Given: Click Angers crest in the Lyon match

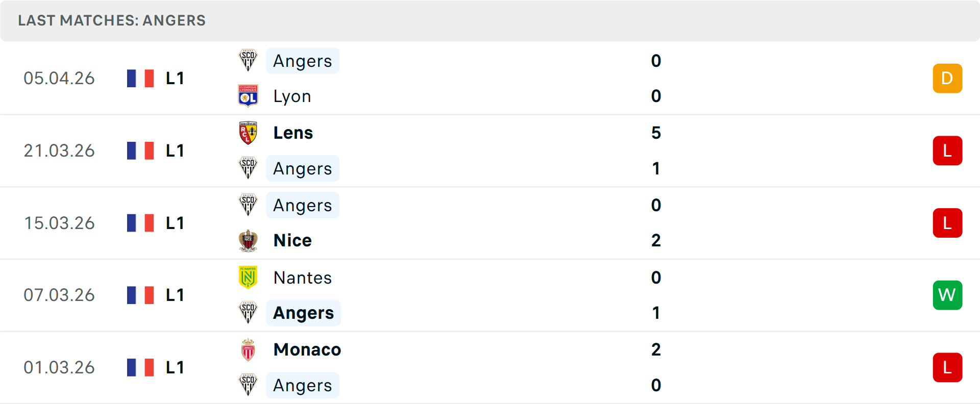Looking at the screenshot, I should 248,61.
